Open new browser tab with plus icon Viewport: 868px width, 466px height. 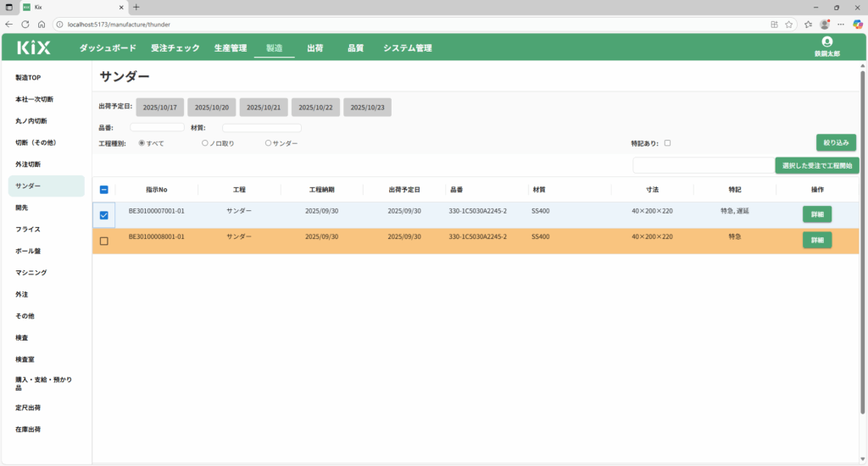click(x=136, y=7)
